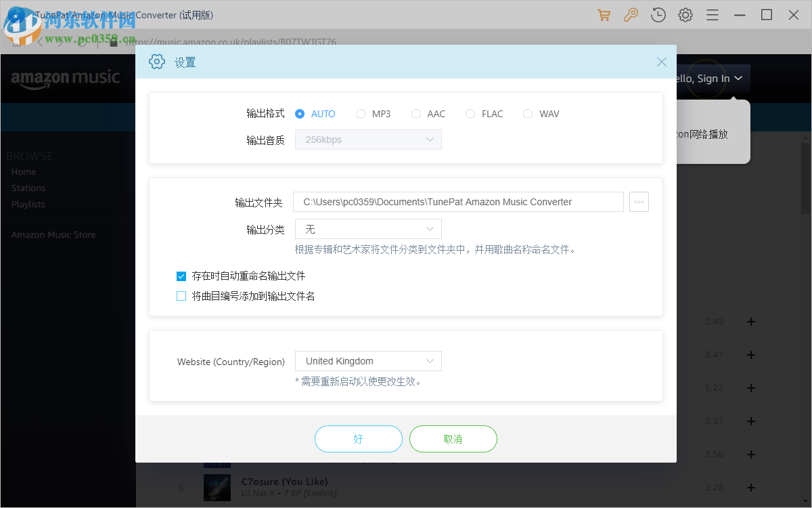
Task: Enable 将曲目编号添加到输出文件名
Action: click(x=181, y=295)
